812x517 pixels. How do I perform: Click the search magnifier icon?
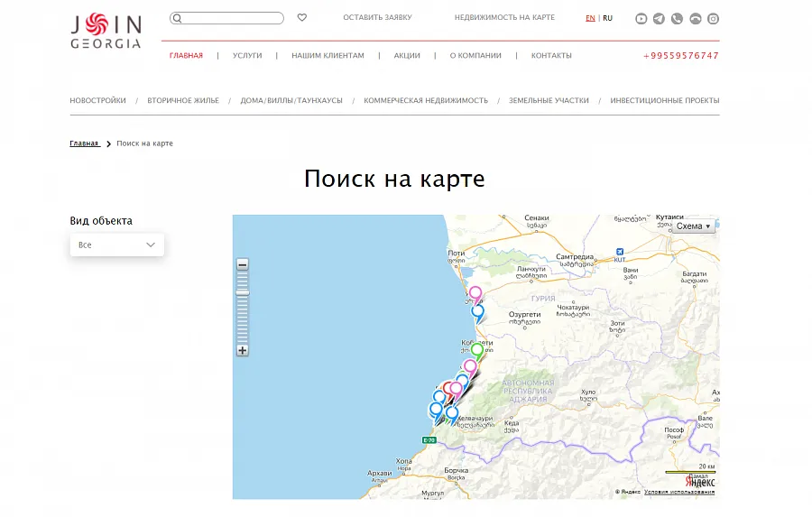tap(177, 18)
